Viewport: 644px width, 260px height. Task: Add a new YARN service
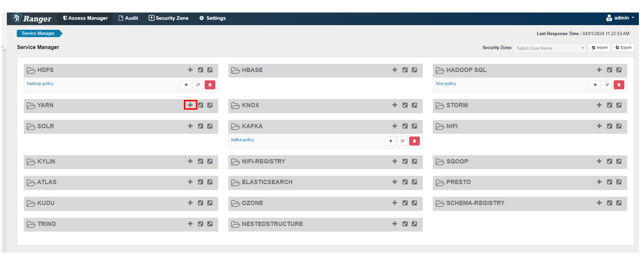pos(190,105)
